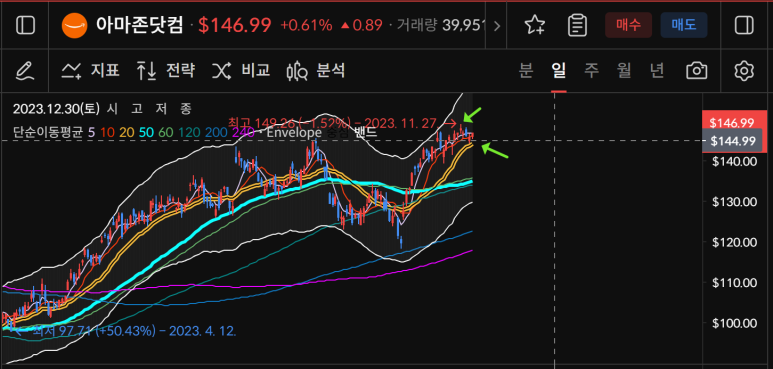Add to favorites with star icon

pyautogui.click(x=534, y=25)
